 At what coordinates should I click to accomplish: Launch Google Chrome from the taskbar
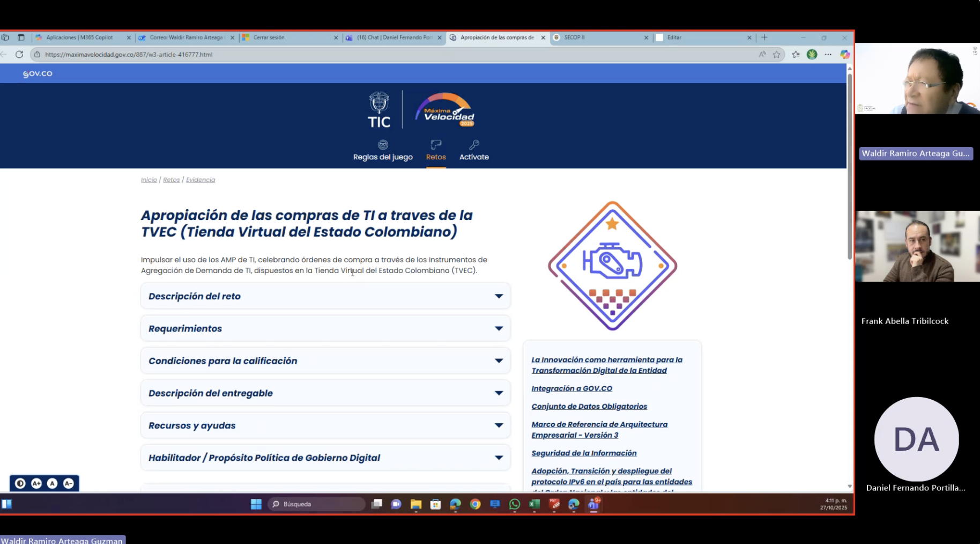coord(475,504)
